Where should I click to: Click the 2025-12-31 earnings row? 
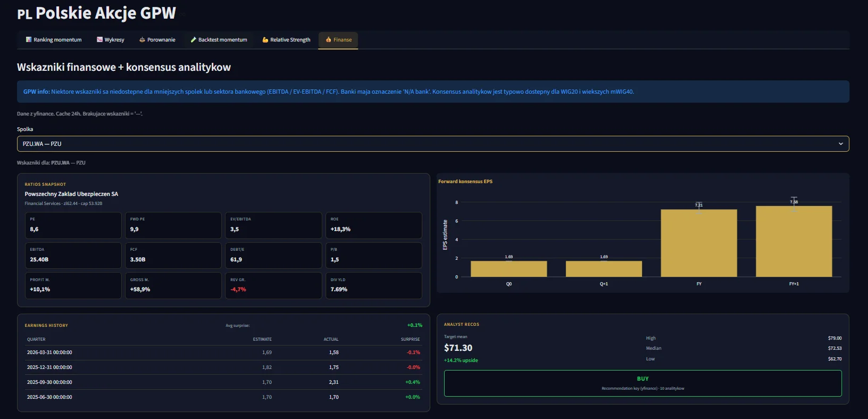pos(223,367)
